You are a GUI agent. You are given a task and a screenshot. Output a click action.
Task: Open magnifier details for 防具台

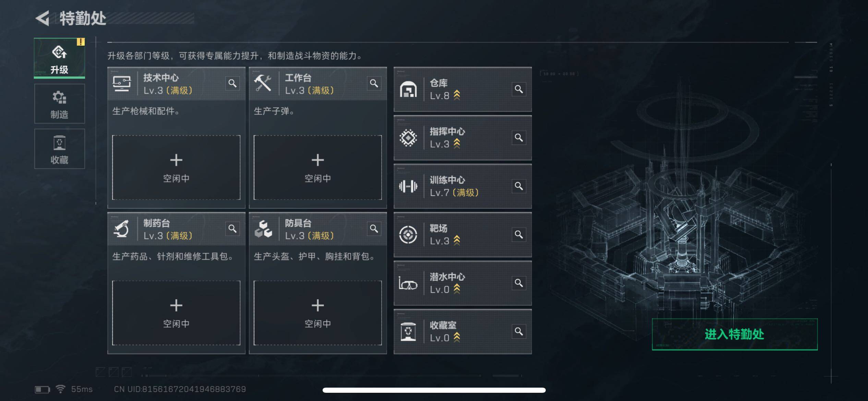coord(374,229)
